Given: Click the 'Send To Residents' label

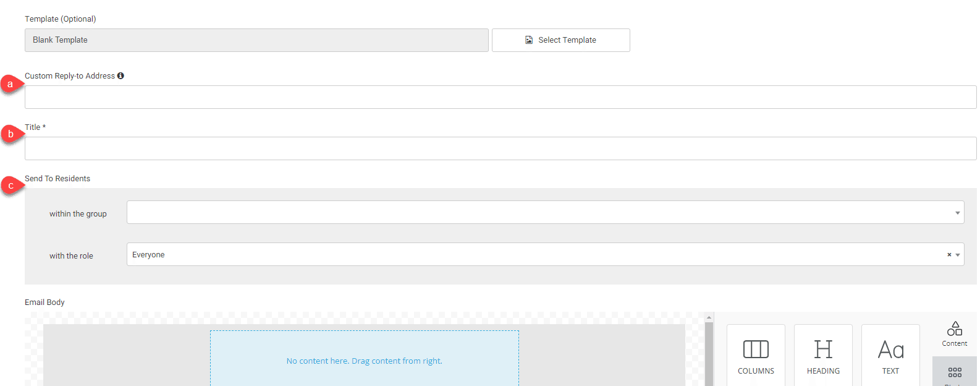Looking at the screenshot, I should click(x=57, y=179).
